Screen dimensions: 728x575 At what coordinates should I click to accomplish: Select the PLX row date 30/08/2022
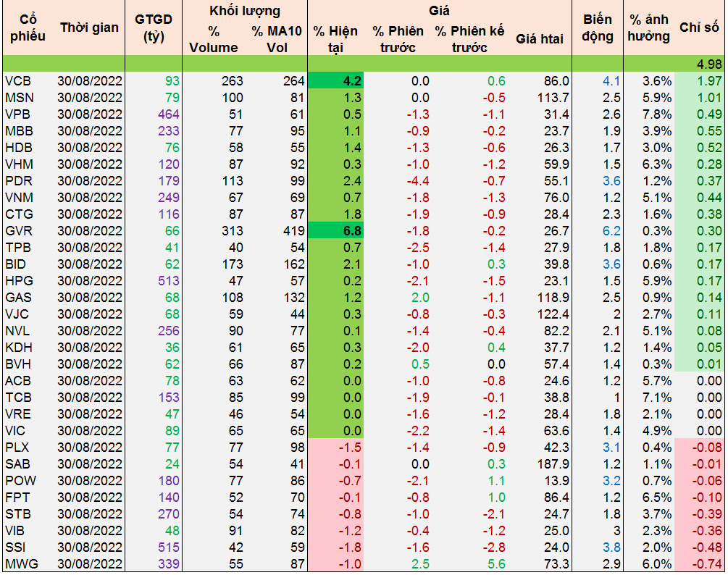pos(90,448)
